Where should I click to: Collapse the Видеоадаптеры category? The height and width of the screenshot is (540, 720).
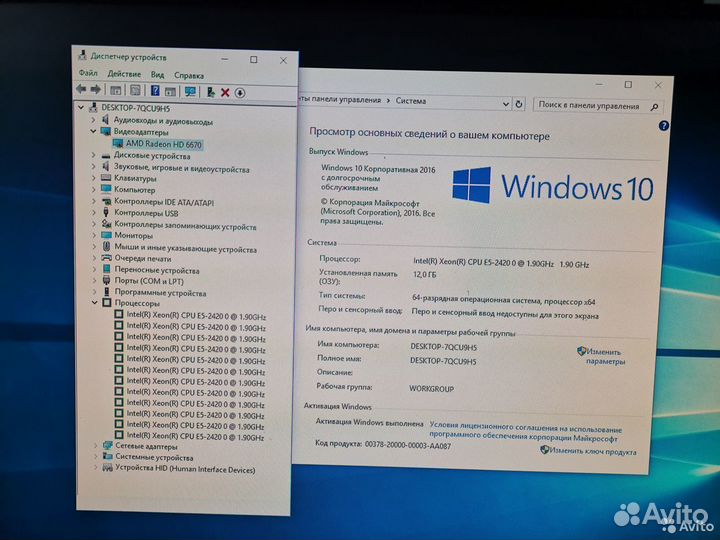pyautogui.click(x=94, y=132)
